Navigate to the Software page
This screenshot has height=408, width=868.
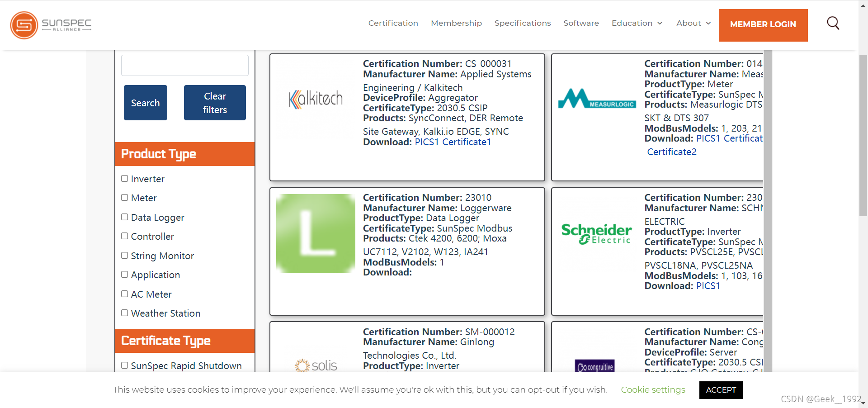(x=581, y=23)
